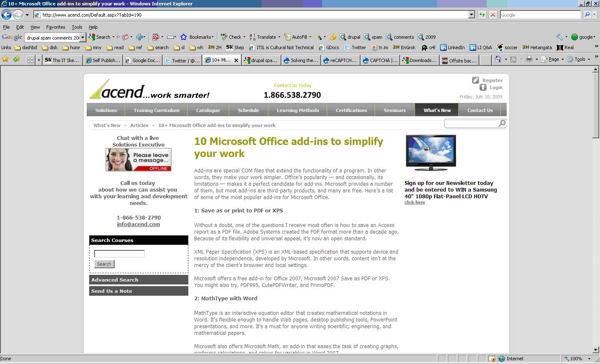Image resolution: width=600 pixels, height=364 pixels.
Task: Open Google toolbar search history dropdown
Action: click(x=82, y=37)
